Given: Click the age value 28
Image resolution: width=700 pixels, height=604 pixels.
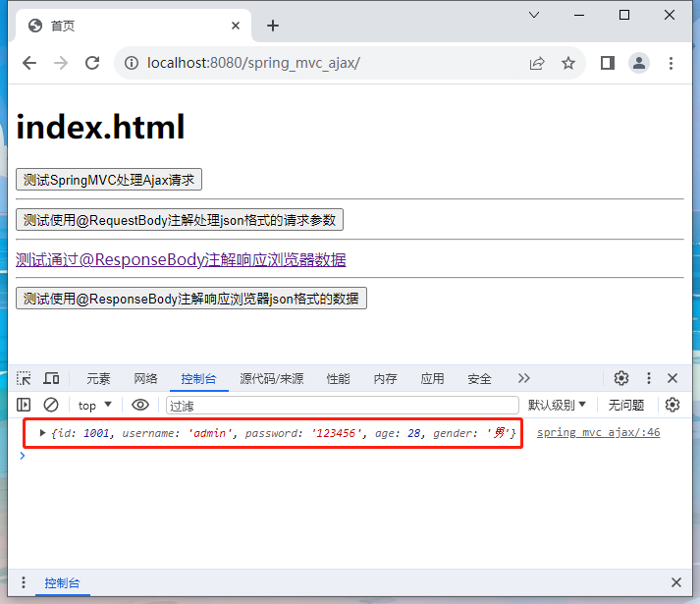Looking at the screenshot, I should pos(414,433).
